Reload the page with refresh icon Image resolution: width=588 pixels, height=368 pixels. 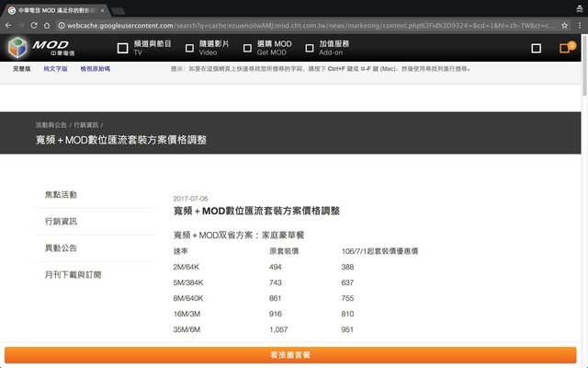point(34,26)
